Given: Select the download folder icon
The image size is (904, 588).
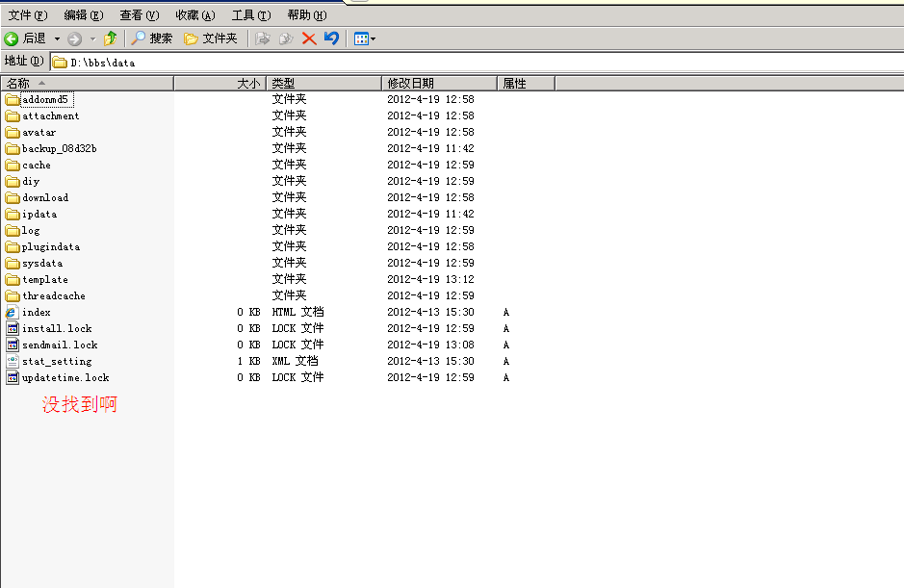Looking at the screenshot, I should [x=13, y=197].
